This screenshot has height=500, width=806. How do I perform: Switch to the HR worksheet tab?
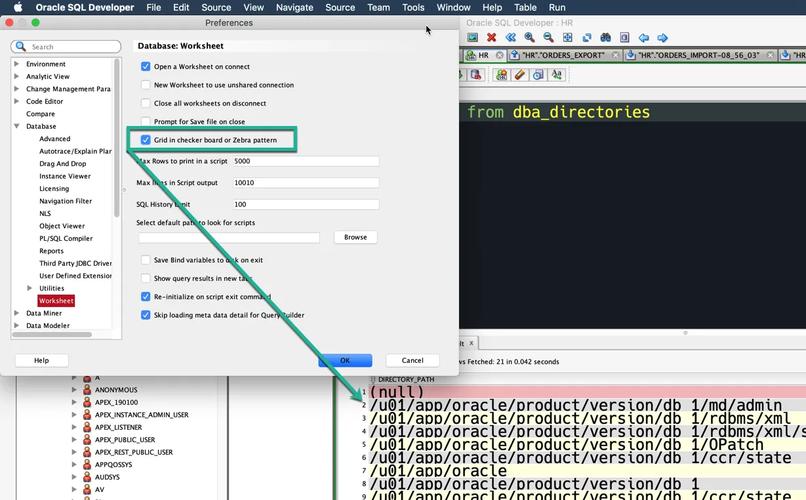(483, 55)
